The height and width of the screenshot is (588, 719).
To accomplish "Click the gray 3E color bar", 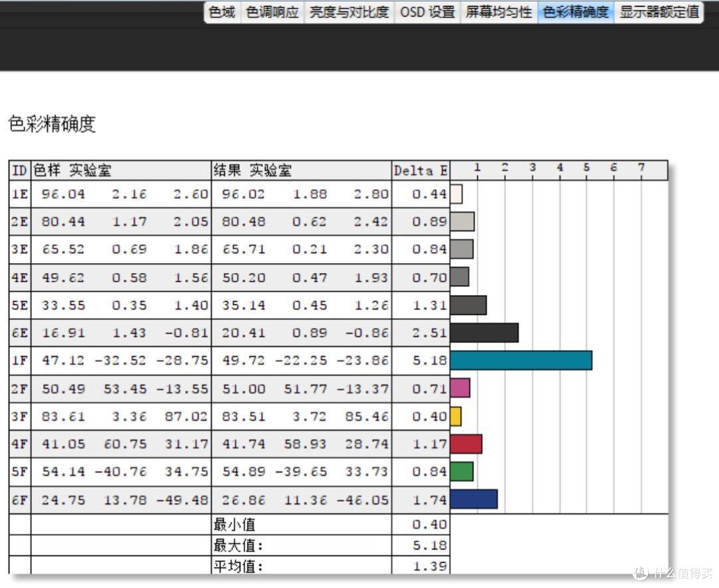I will 462,249.
